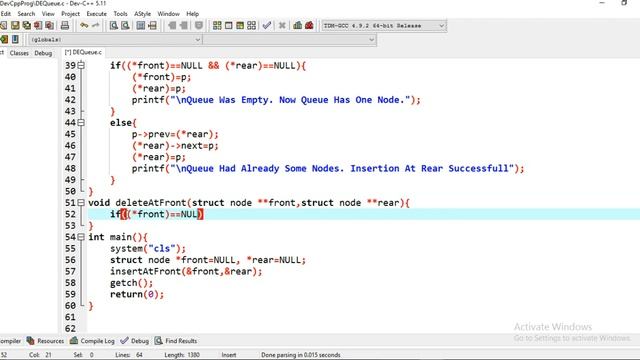640x360 pixels.
Task: Click the Resources tab icon at bottom
Action: [x=30, y=340]
